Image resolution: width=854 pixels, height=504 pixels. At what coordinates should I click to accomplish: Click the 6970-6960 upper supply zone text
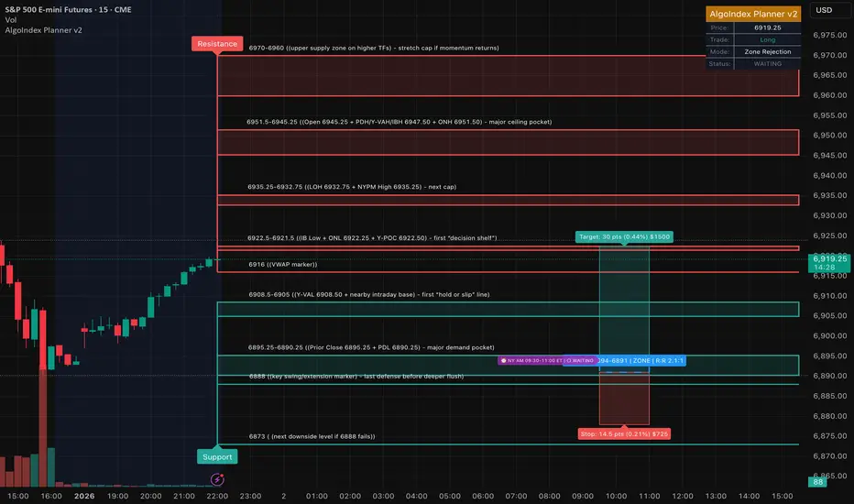[x=374, y=48]
